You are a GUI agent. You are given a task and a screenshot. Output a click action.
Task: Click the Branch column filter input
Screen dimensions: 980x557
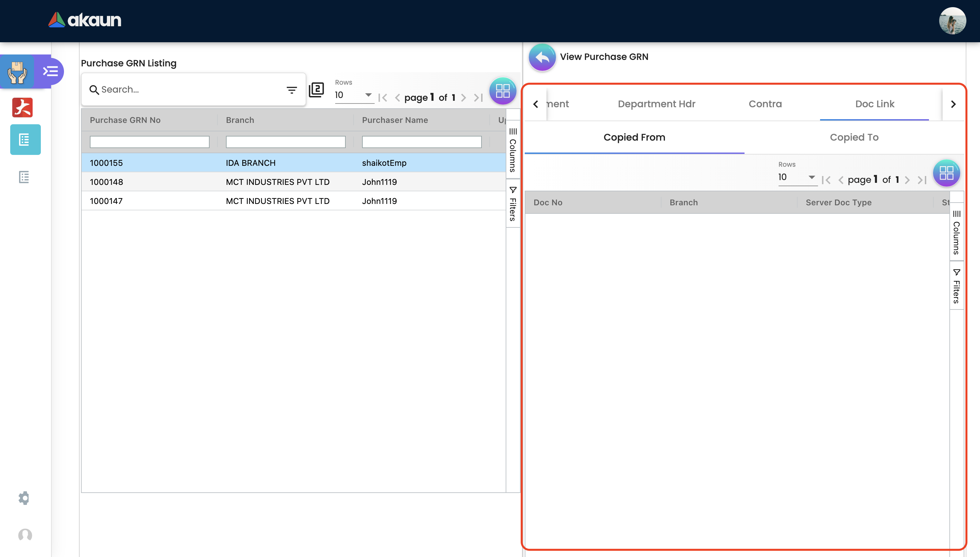pos(285,142)
